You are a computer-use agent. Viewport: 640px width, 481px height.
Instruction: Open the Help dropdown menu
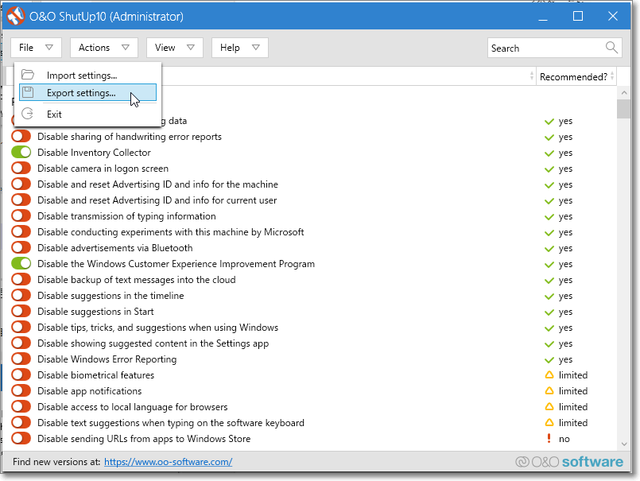coord(240,47)
